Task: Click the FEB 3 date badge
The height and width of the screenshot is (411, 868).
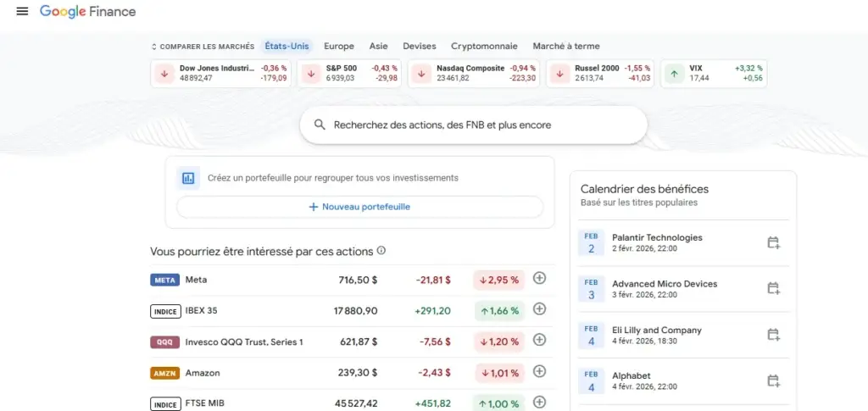Action: pos(591,289)
